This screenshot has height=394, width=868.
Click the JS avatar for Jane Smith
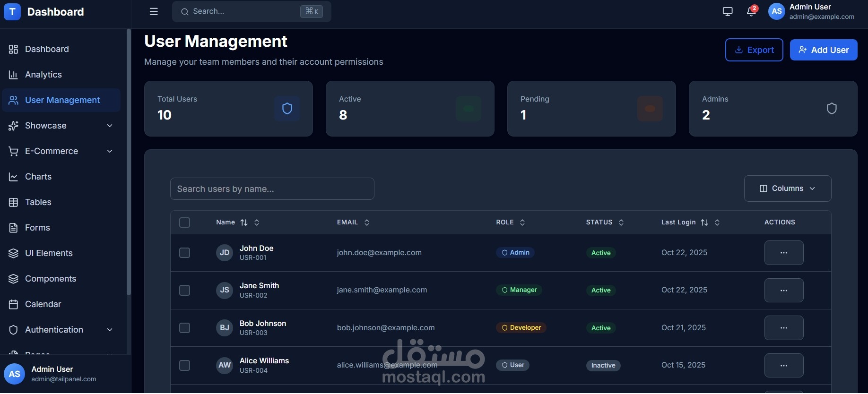225,290
